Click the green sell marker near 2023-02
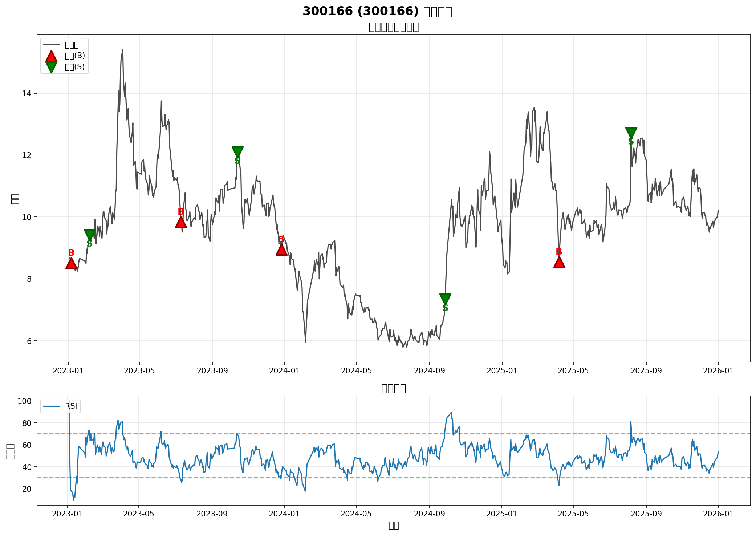The height and width of the screenshot is (535, 756). pyautogui.click(x=90, y=235)
